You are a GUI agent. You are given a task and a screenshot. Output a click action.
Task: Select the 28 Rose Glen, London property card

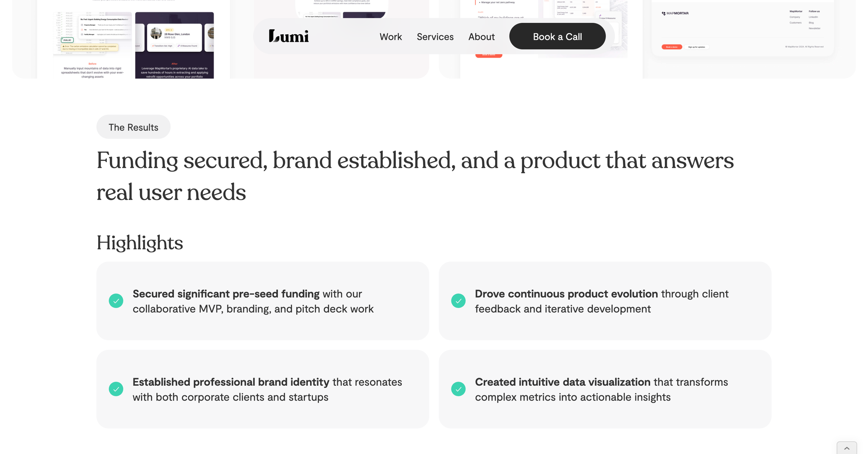click(x=174, y=37)
